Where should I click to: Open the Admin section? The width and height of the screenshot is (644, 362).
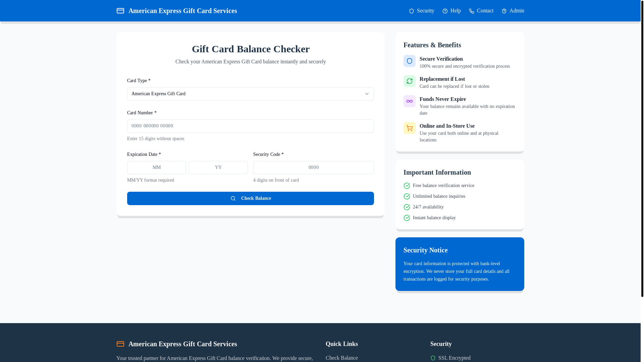(513, 11)
